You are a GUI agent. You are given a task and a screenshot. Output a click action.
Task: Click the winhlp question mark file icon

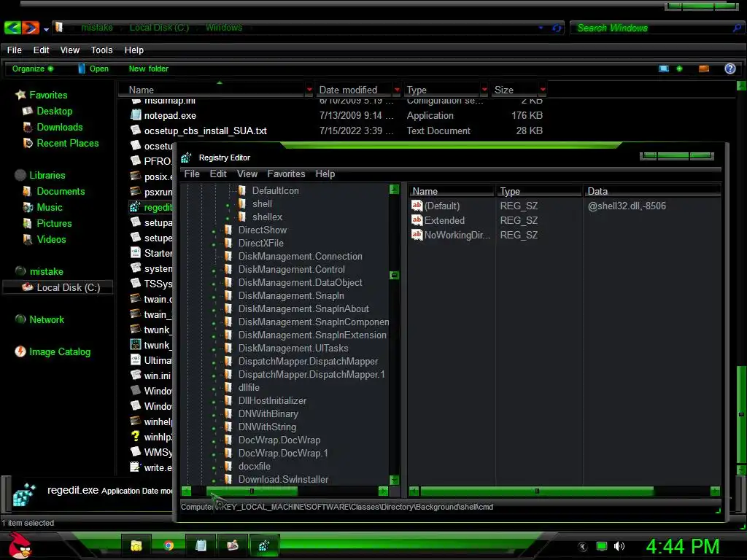click(135, 436)
